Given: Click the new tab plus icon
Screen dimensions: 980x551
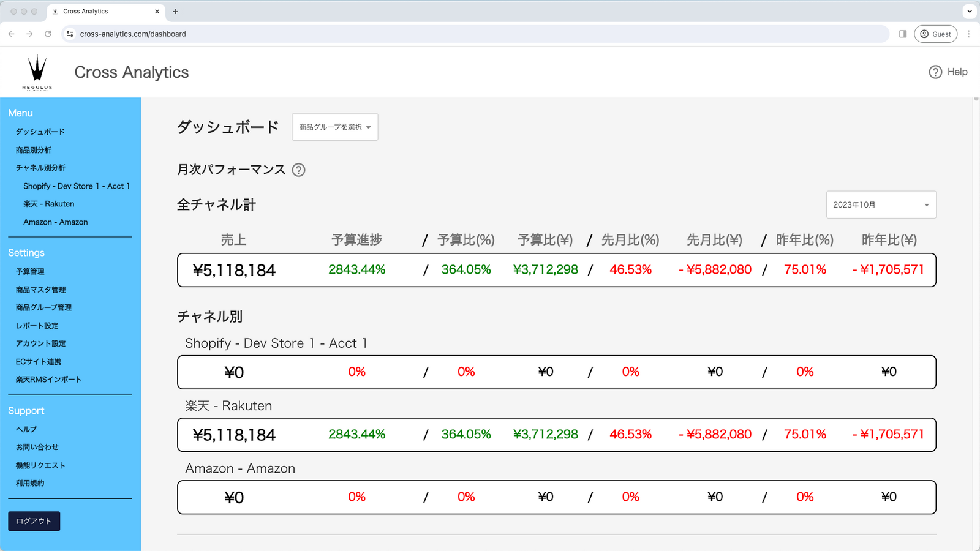Looking at the screenshot, I should coord(176,11).
